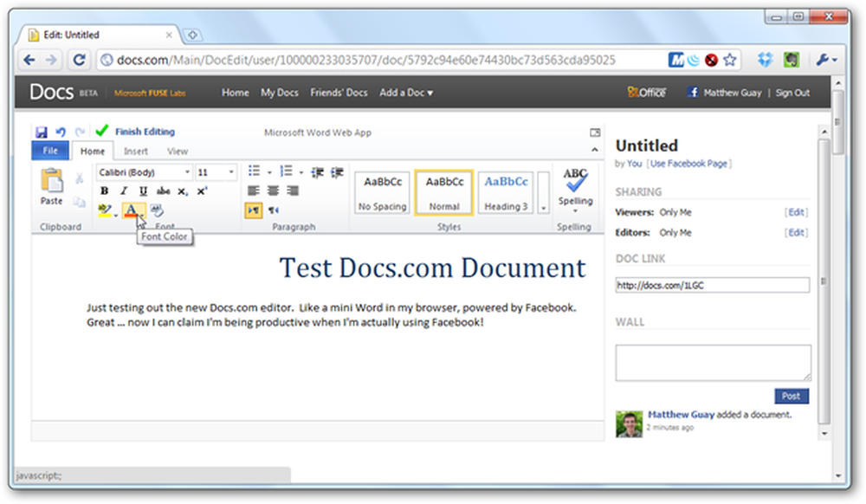866x504 pixels.
Task: Click the Post button
Action: (791, 397)
